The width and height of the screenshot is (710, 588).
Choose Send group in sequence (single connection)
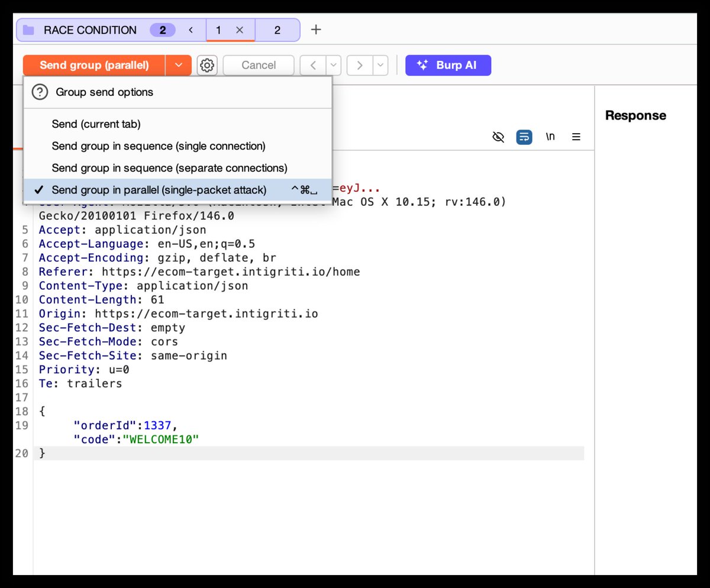(x=177, y=146)
